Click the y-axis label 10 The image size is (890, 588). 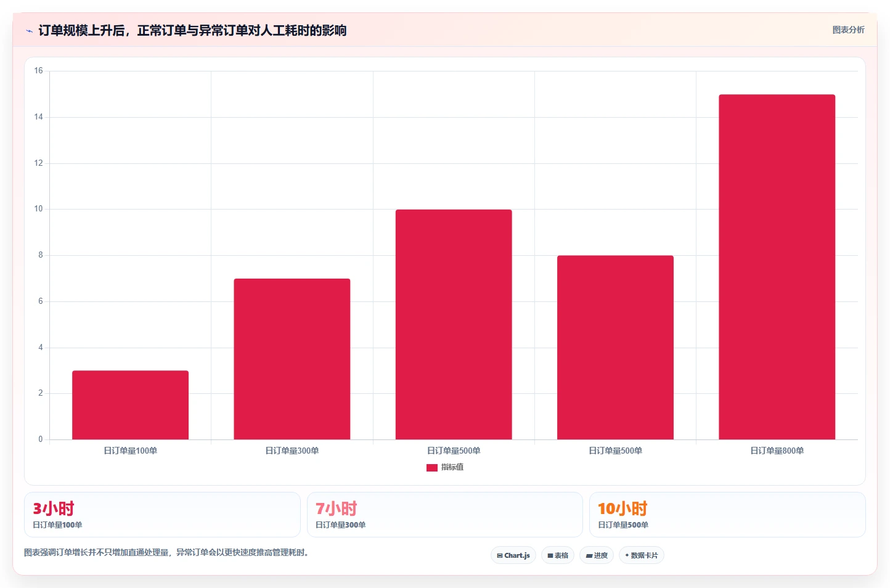point(38,209)
